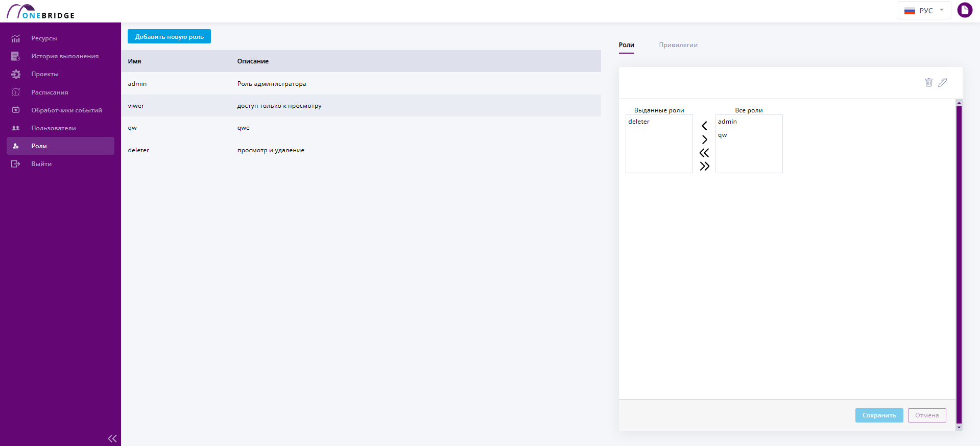
Task: Switch to the Привилегии tab
Action: pos(678,45)
